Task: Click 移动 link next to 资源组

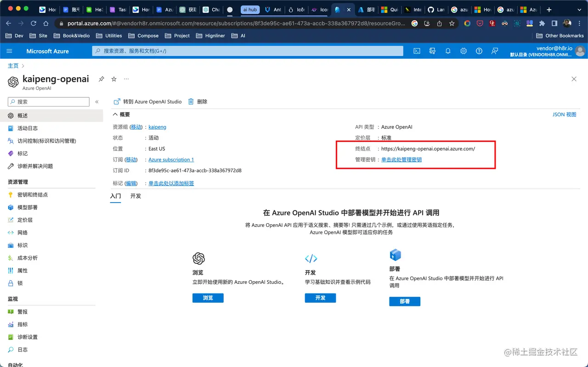Action: (x=136, y=127)
